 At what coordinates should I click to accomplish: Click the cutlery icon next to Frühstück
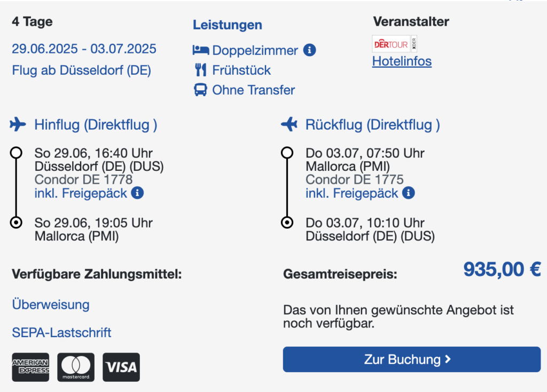point(201,70)
